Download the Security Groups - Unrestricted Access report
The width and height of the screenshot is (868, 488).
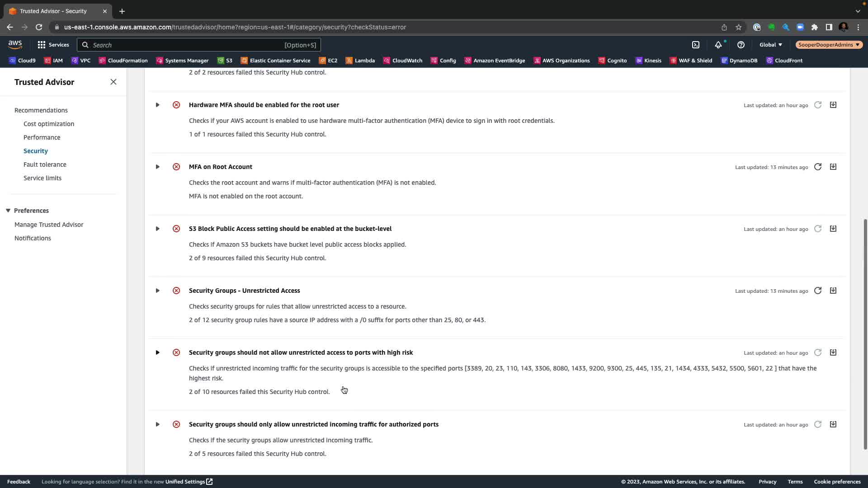point(833,291)
